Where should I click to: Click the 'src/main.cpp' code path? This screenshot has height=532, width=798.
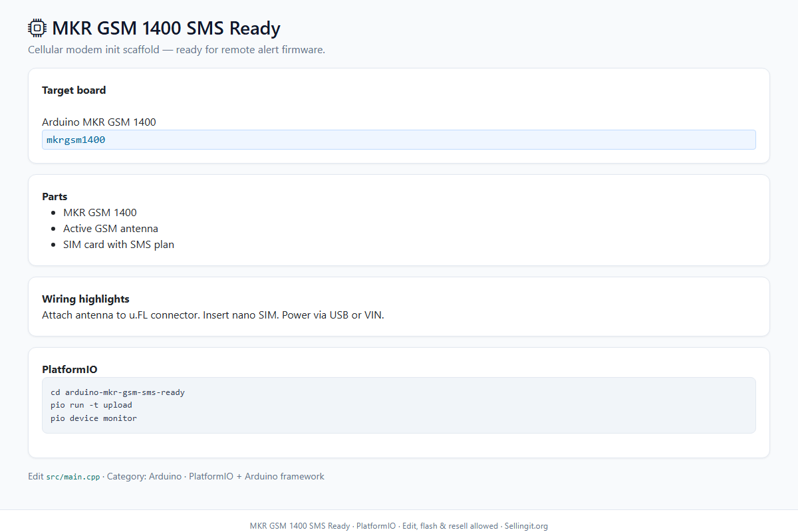[73, 477]
